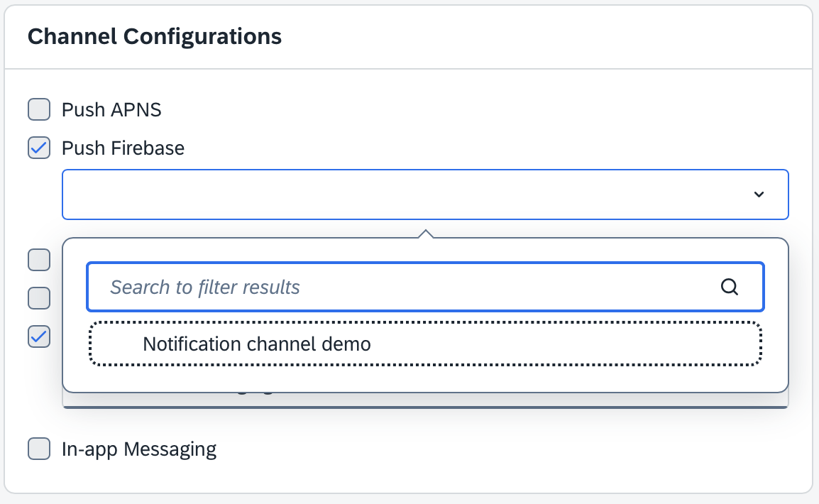Click the empty checkbox icon beside Push APNS

pyautogui.click(x=39, y=109)
